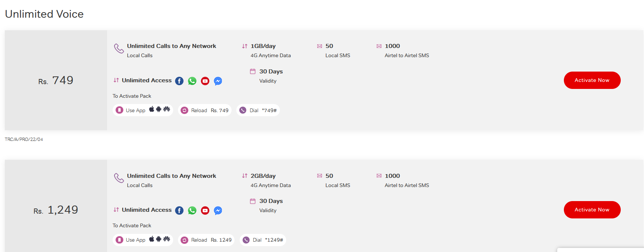
Task: Choose Reload Rs. 749 option
Action: (x=205, y=110)
